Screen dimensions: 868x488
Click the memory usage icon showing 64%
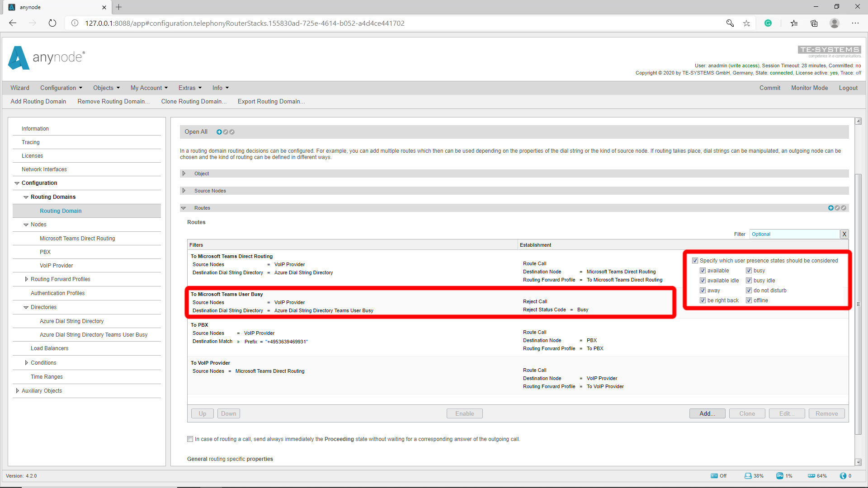[x=811, y=476]
